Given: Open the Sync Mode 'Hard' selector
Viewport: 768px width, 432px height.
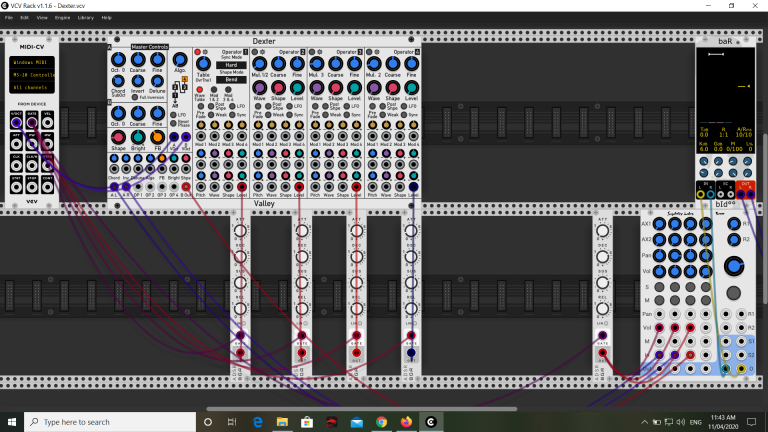Looking at the screenshot, I should [231, 65].
